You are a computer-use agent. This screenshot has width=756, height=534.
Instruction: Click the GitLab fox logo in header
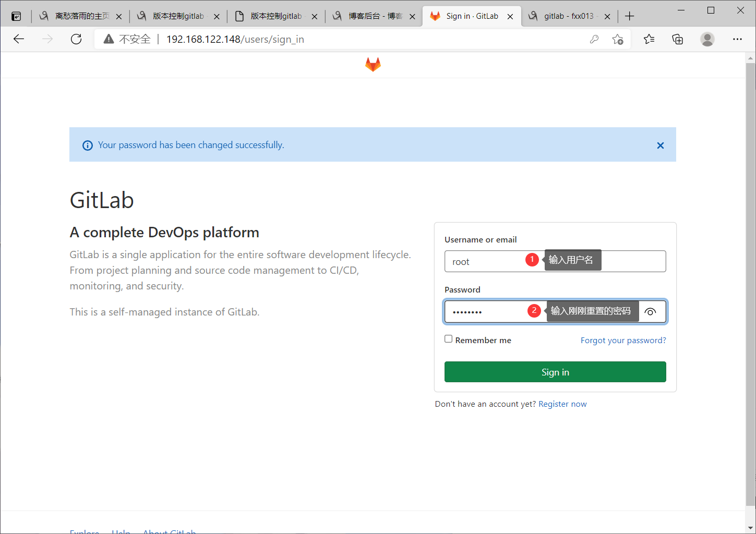373,65
